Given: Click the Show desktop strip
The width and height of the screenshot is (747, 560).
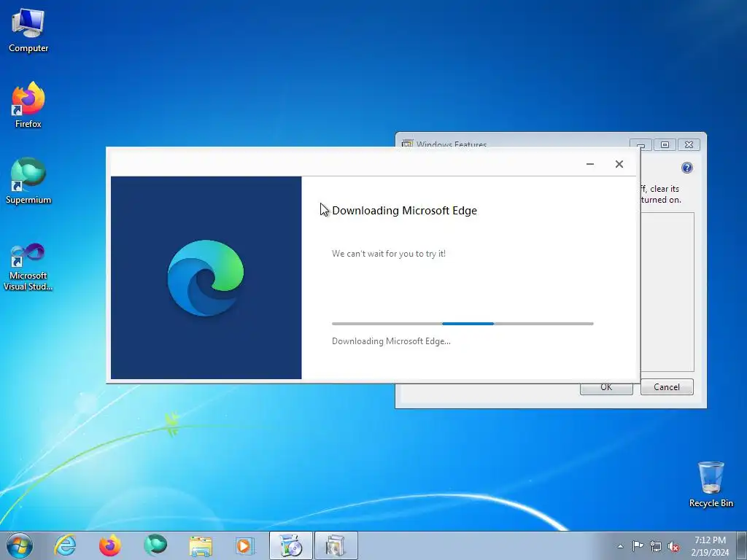Looking at the screenshot, I should tap(742, 545).
